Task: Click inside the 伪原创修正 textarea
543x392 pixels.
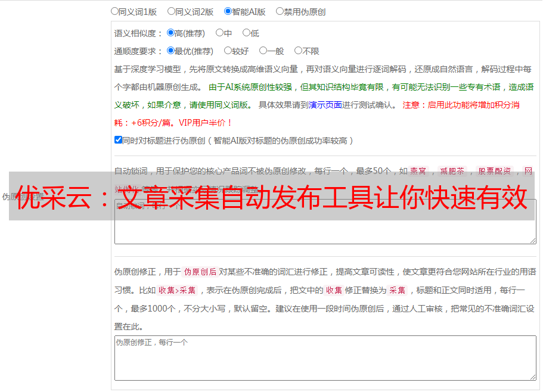Action: click(x=325, y=358)
